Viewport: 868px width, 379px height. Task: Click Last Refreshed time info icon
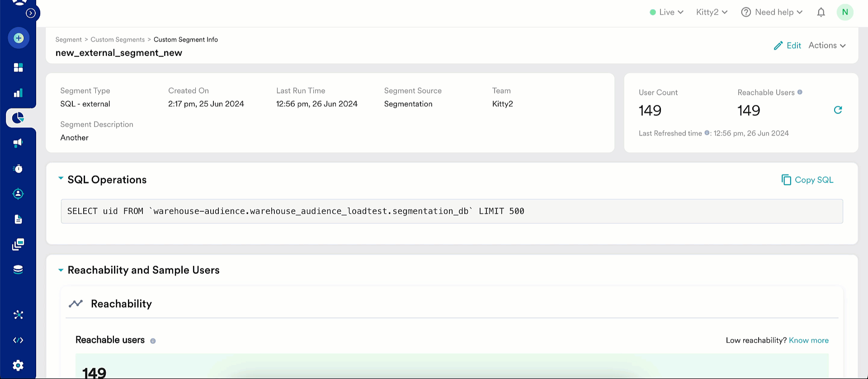click(x=707, y=133)
